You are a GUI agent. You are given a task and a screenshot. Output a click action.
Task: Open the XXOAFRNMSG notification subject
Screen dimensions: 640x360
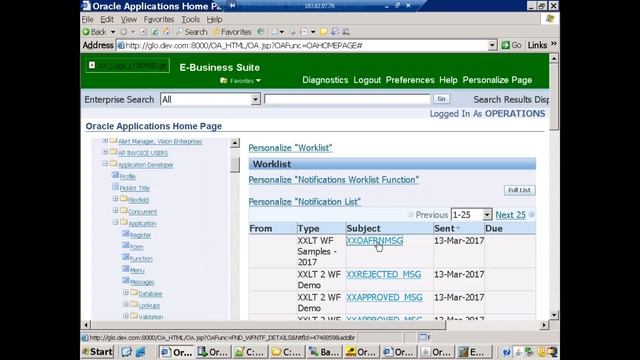(x=374, y=241)
